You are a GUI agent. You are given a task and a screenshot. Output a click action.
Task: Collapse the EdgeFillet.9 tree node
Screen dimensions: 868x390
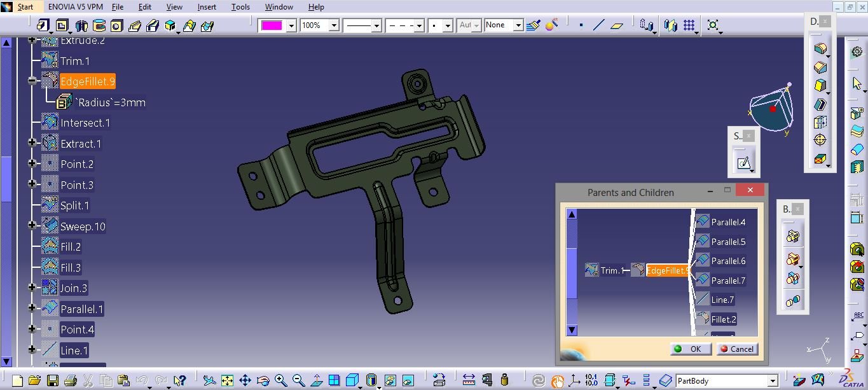pyautogui.click(x=33, y=81)
